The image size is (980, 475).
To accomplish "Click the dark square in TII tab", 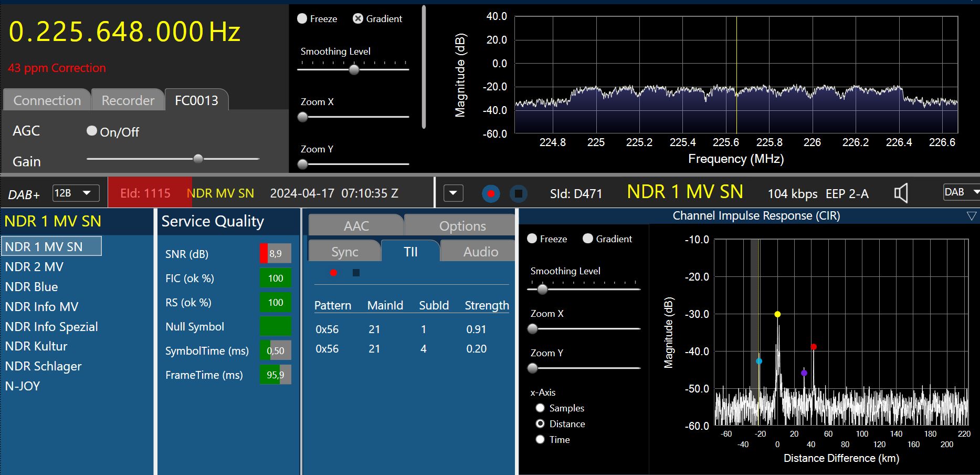I will pyautogui.click(x=356, y=273).
